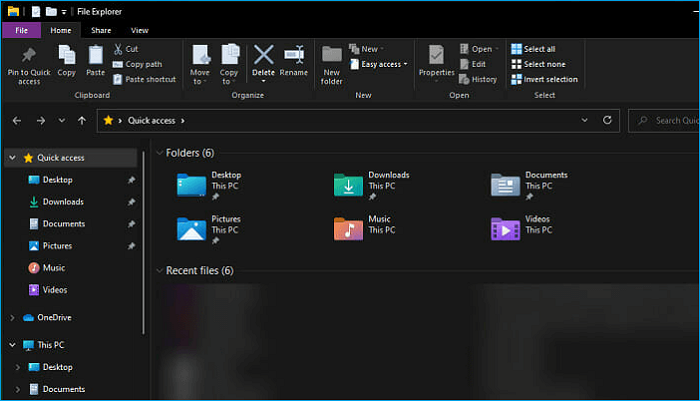The image size is (700, 401).
Task: Switch to the View ribbon tab
Action: [139, 31]
